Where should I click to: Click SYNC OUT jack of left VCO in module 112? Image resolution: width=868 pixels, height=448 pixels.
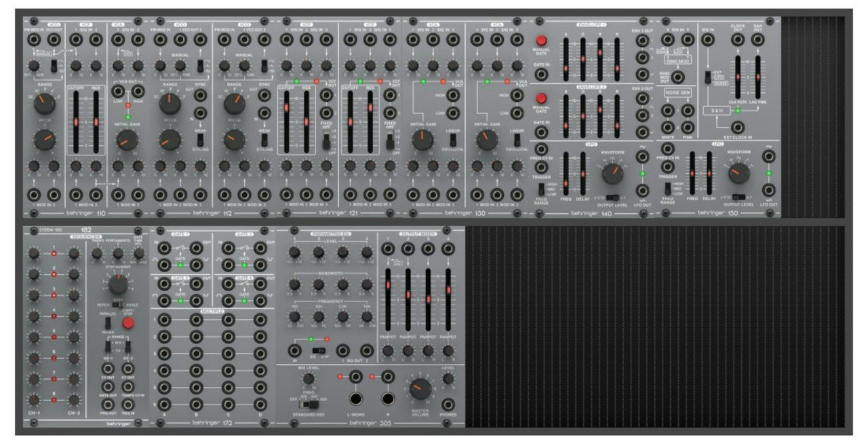tap(200, 94)
